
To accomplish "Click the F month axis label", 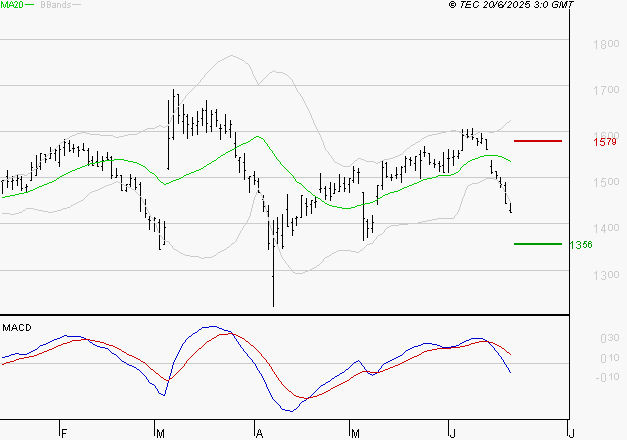I will (64, 434).
